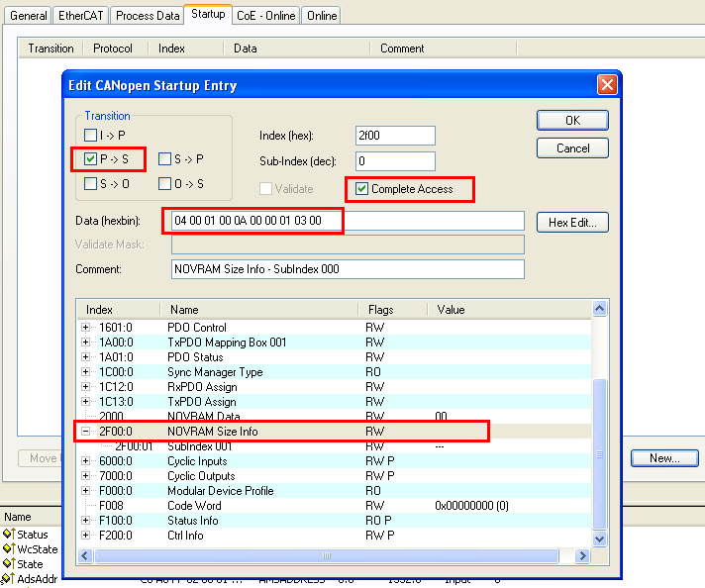The height and width of the screenshot is (588, 705).
Task: Click the horizontal scrollbar thumb in object list
Action: pyautogui.click(x=327, y=555)
